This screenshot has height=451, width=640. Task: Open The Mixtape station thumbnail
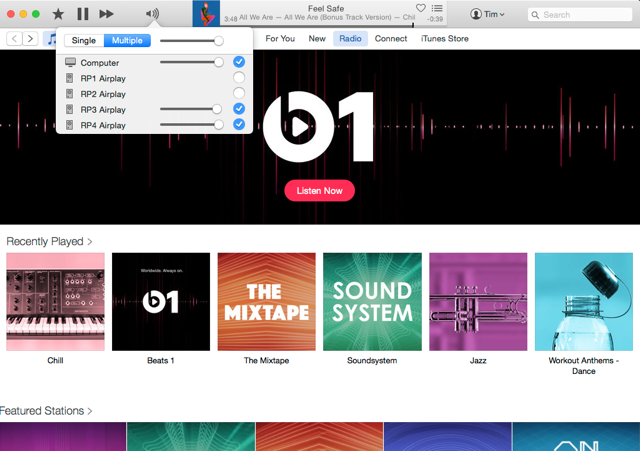coord(267,302)
